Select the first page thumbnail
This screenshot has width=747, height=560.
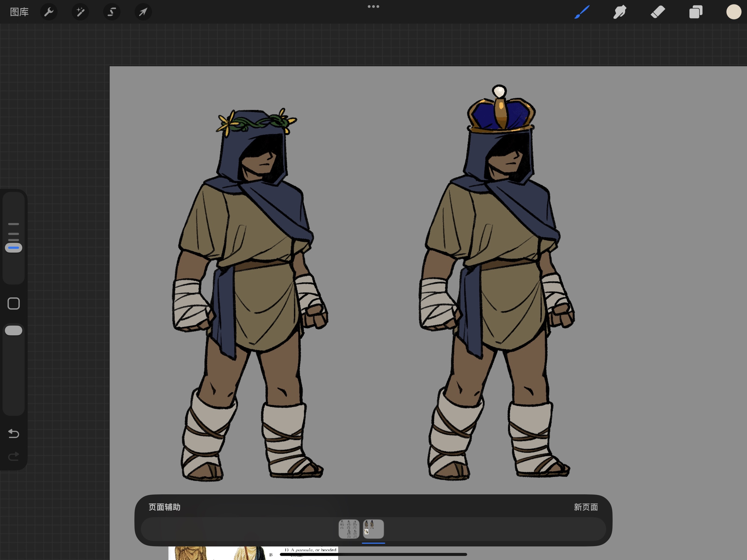349,529
